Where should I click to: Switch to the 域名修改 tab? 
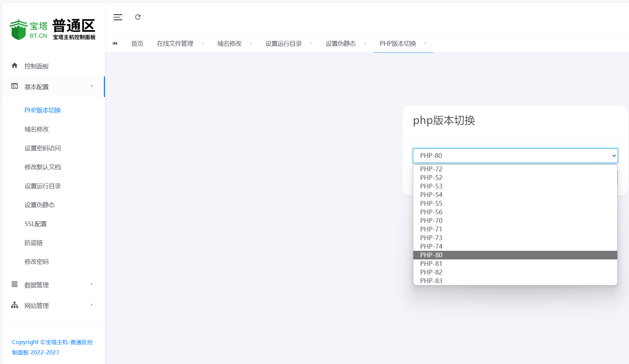tap(229, 44)
